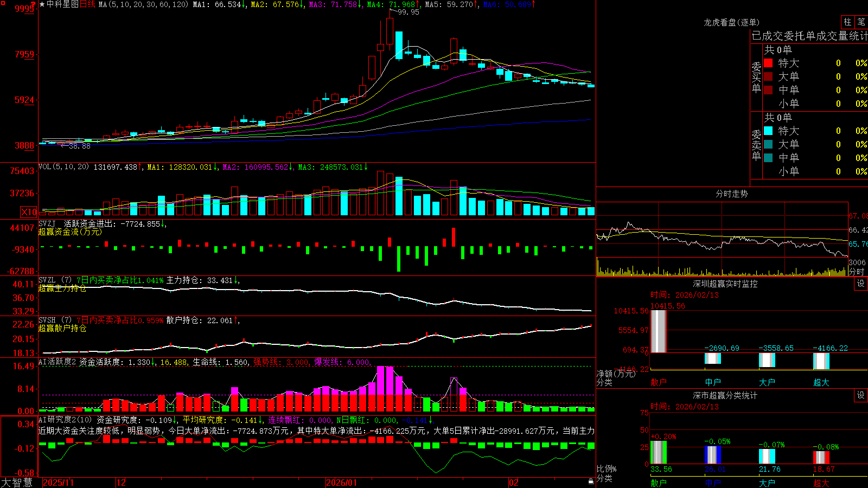Click the -2690.69 value above the 中户 bar
This screenshot has width=868, height=488.
(x=722, y=348)
